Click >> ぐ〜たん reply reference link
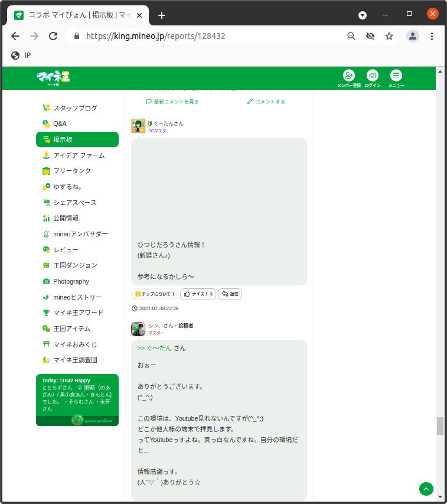Image resolution: width=447 pixels, height=504 pixels. pos(155,348)
